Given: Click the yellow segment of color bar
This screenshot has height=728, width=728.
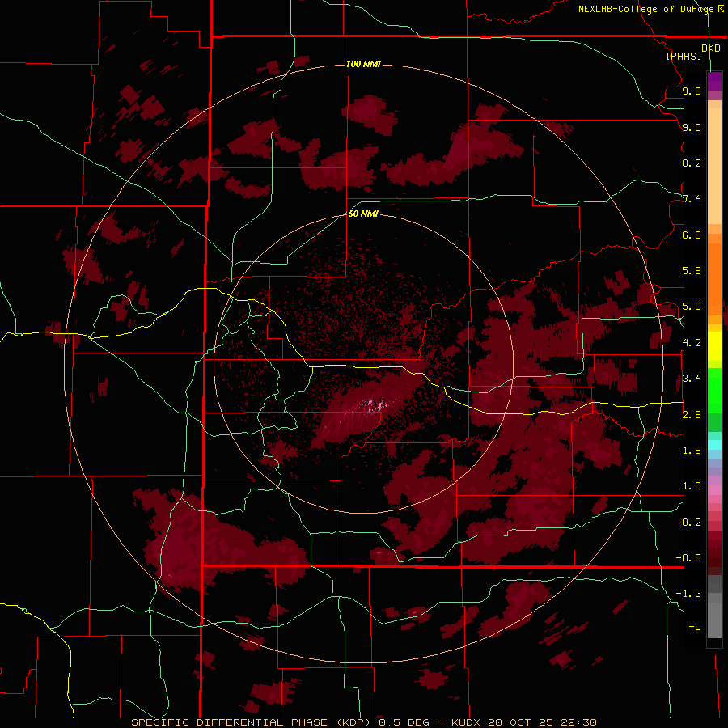Looking at the screenshot, I should point(714,346).
